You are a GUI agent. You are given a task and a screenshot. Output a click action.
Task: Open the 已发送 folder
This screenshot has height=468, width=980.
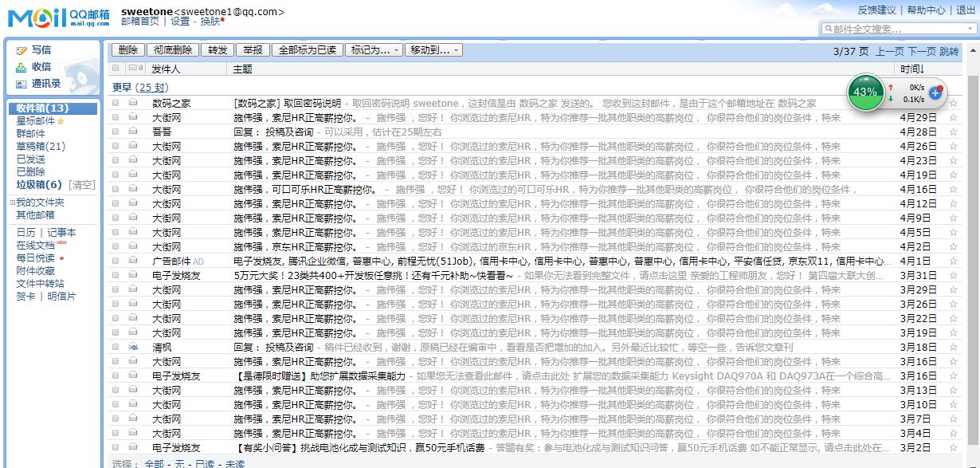(31, 159)
